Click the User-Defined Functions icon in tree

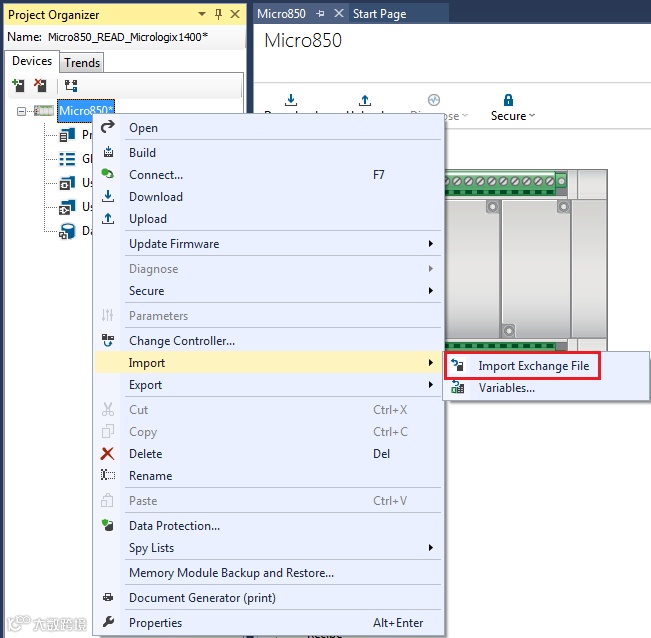[67, 207]
